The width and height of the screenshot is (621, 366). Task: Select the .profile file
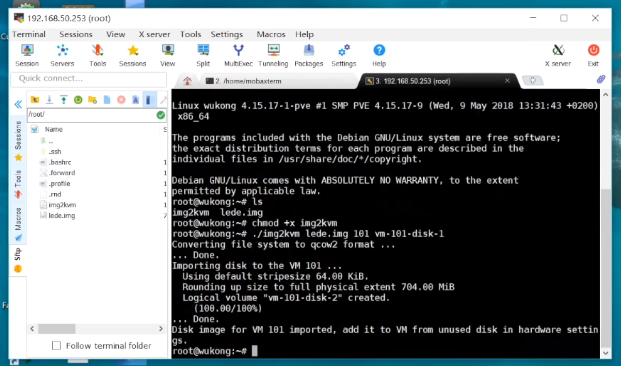[59, 183]
